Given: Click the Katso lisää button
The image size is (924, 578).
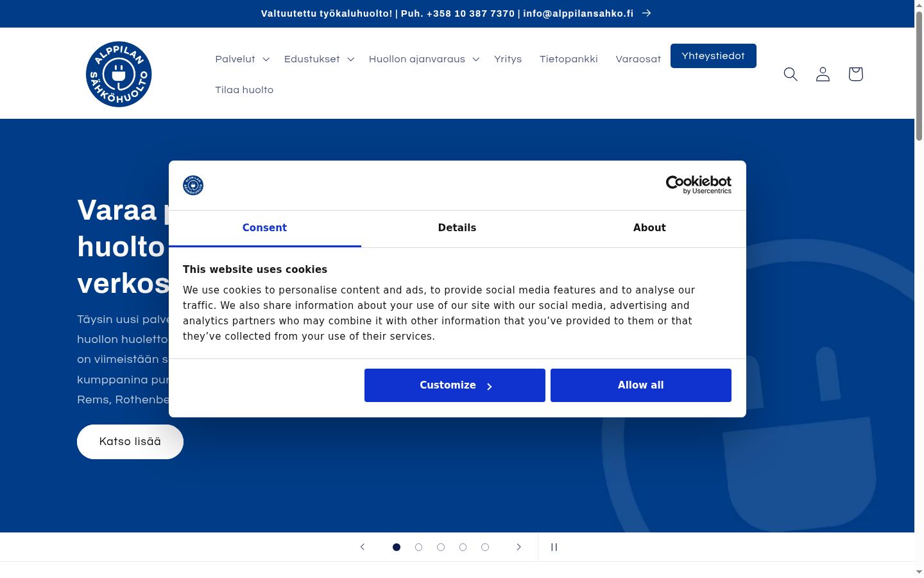Looking at the screenshot, I should coord(130,442).
